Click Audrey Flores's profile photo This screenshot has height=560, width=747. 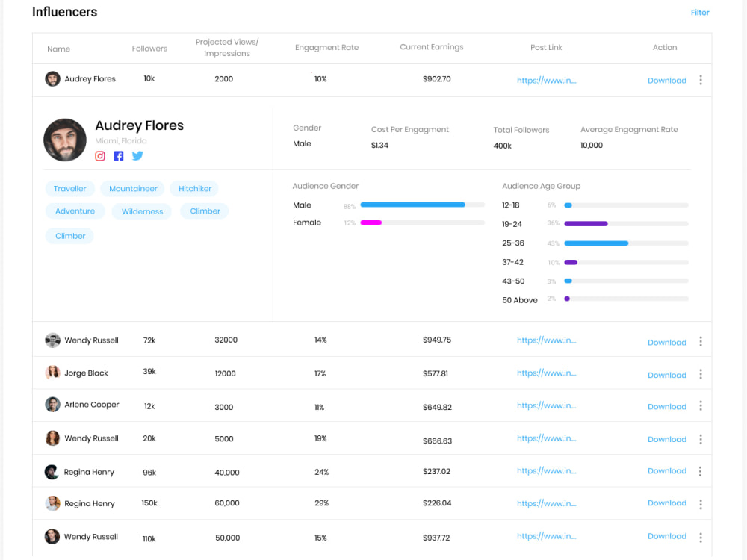(x=65, y=139)
